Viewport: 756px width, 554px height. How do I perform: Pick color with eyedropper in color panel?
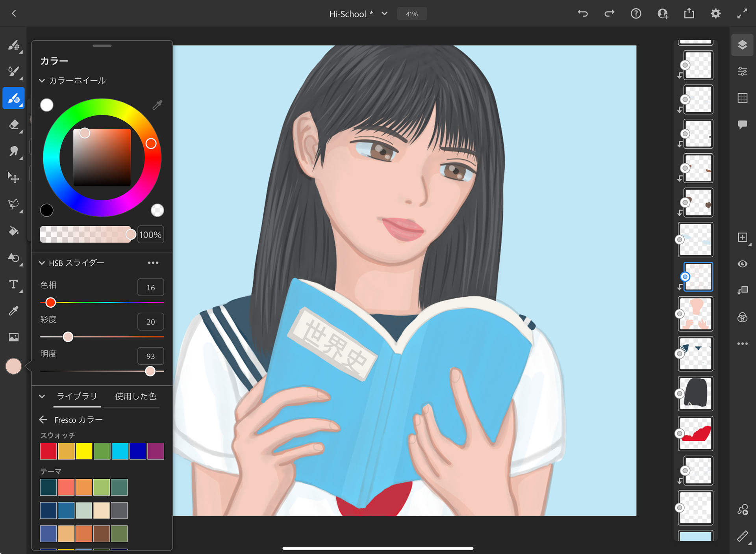click(x=157, y=105)
